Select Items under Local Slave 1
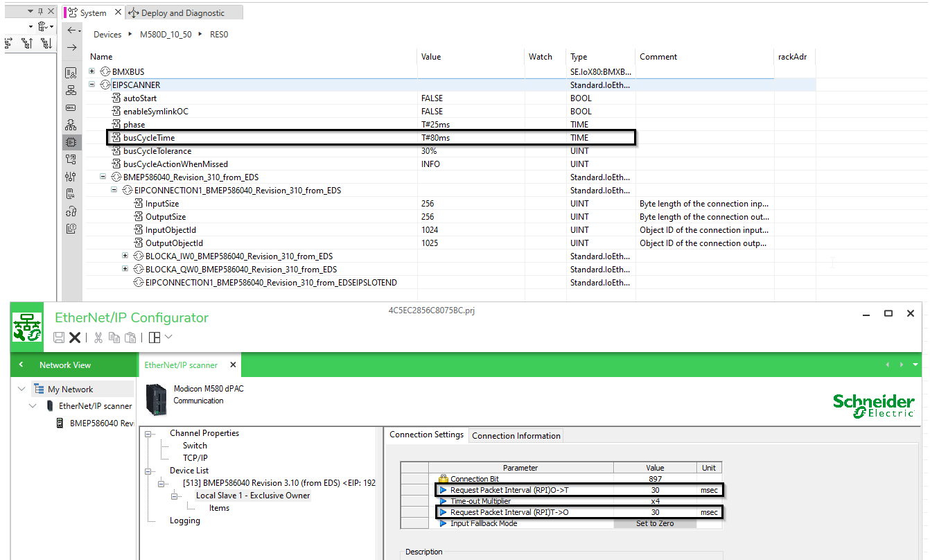This screenshot has height=560, width=930. click(x=219, y=508)
